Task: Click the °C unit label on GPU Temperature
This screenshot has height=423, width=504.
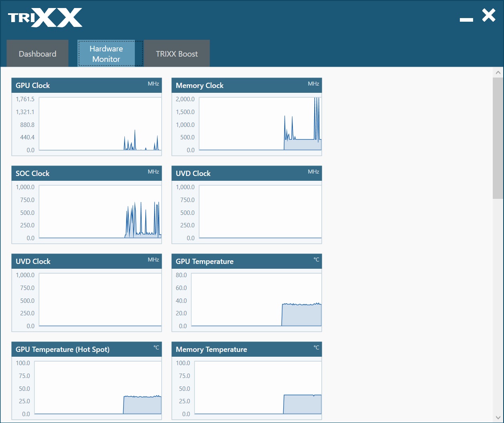Action: tap(317, 260)
